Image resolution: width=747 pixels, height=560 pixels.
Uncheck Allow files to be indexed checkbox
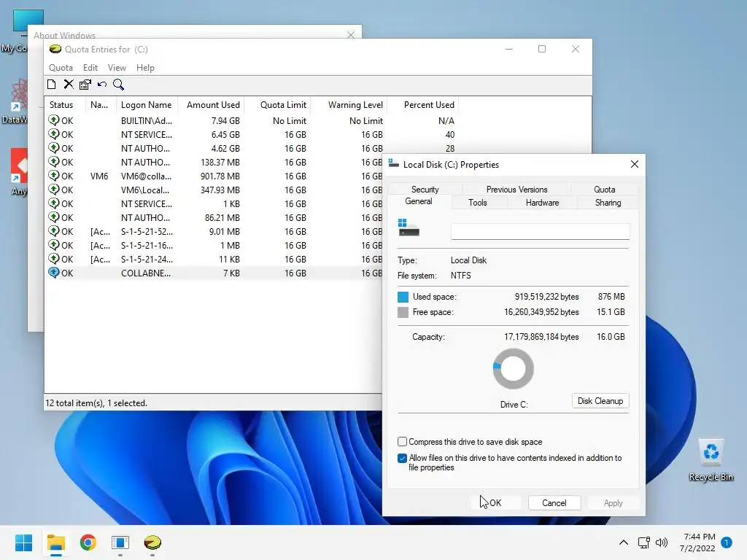(x=403, y=458)
